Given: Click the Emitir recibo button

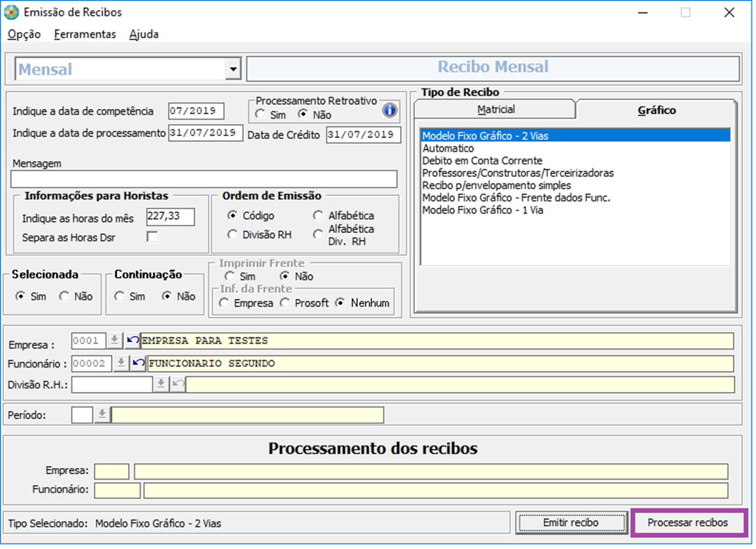Looking at the screenshot, I should point(571,523).
